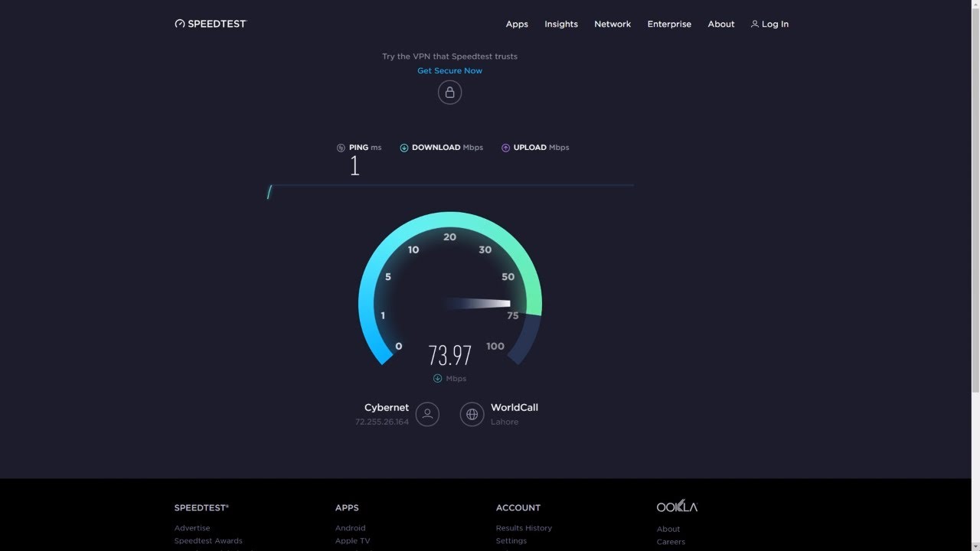980x551 pixels.
Task: Click the 'Try the VPN that Speedtest trusts' text
Action: click(449, 57)
